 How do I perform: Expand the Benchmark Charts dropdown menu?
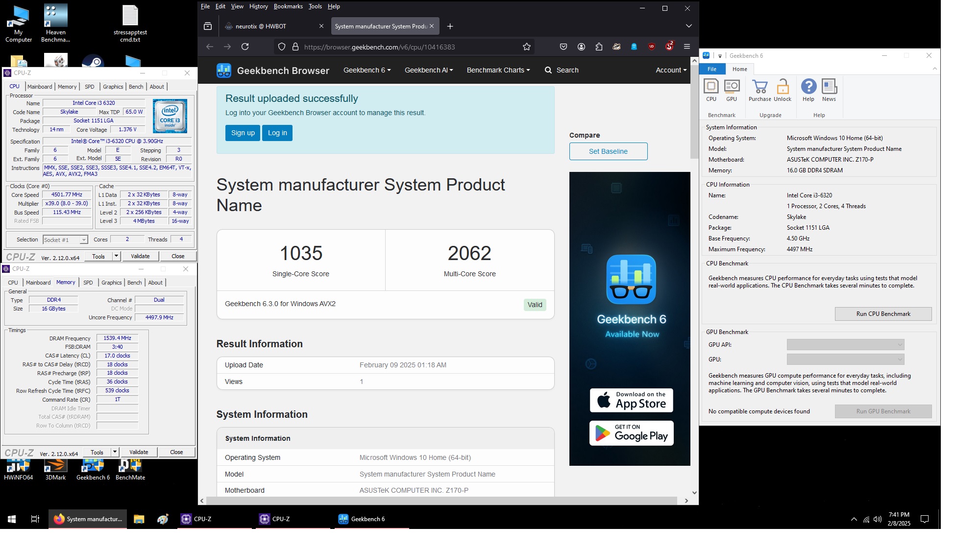(x=498, y=70)
